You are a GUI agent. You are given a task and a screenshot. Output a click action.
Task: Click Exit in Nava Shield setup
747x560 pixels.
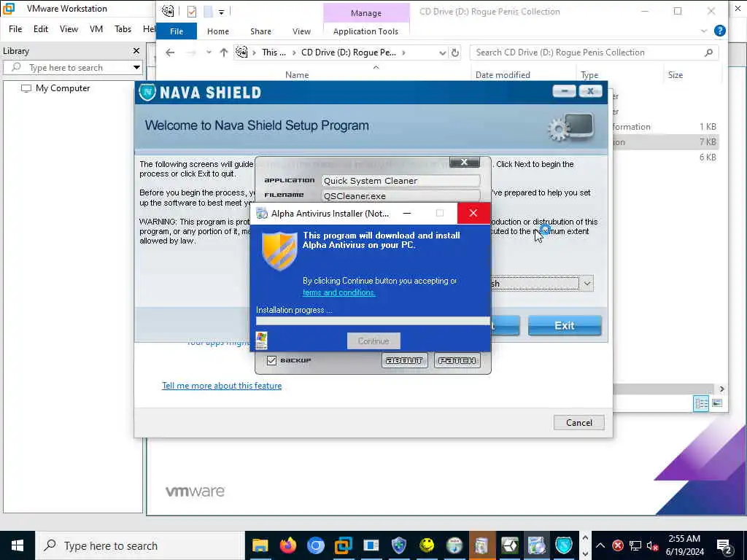(565, 326)
